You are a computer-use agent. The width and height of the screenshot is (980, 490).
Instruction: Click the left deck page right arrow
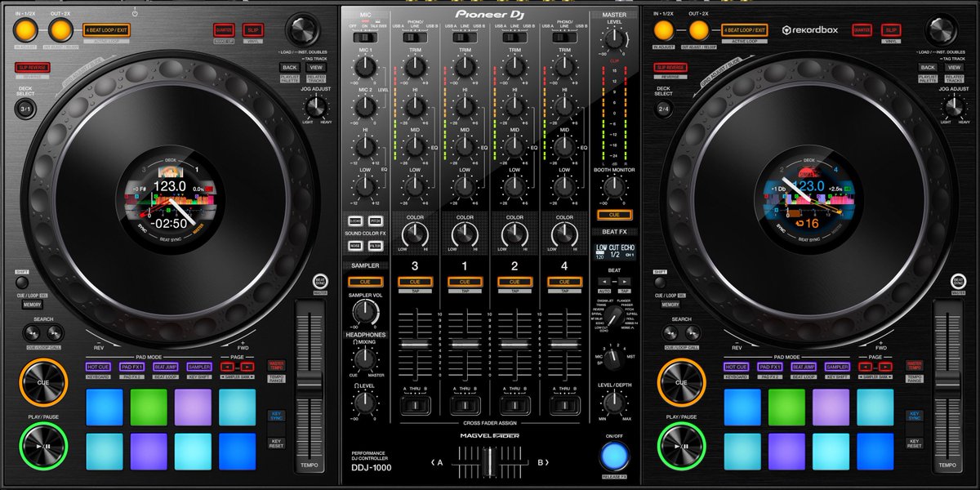(247, 367)
